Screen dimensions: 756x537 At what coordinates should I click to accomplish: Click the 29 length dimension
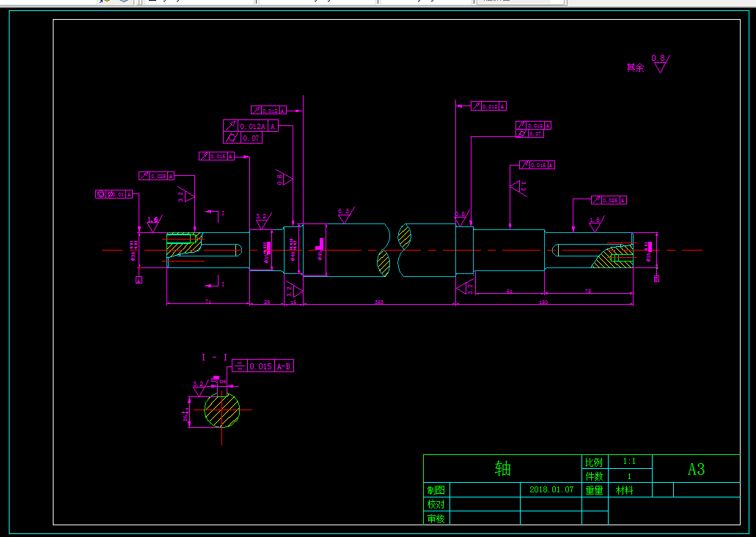point(267,302)
